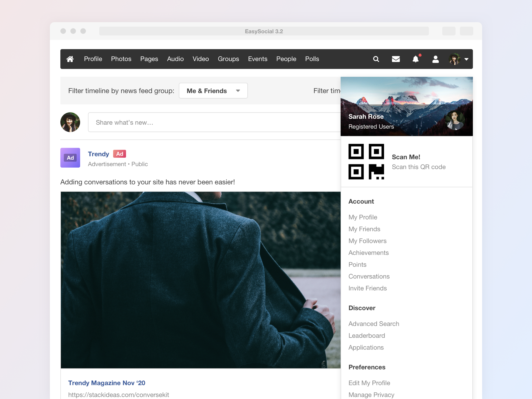
Task: Expand the Me & Friends dropdown
Action: 213,91
